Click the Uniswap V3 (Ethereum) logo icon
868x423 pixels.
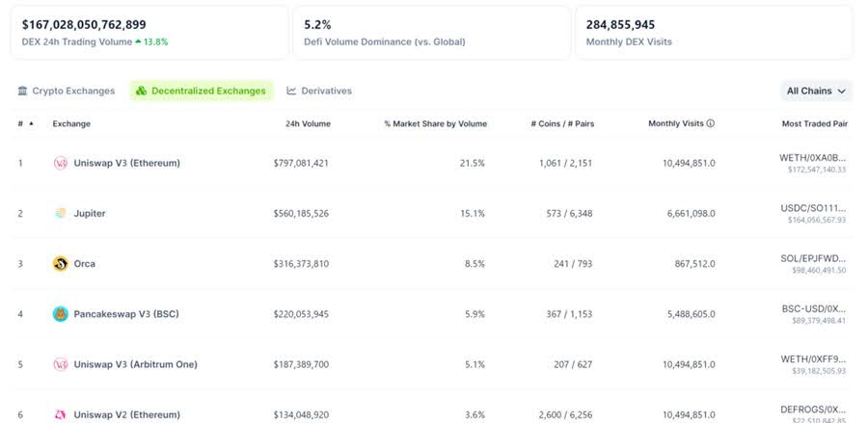(61, 163)
